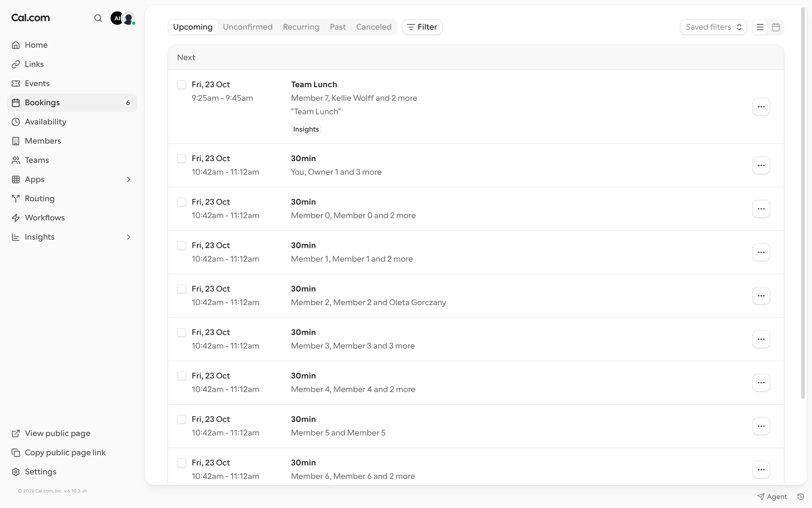Image resolution: width=812 pixels, height=508 pixels.
Task: Open the search magnifier icon
Action: 98,18
